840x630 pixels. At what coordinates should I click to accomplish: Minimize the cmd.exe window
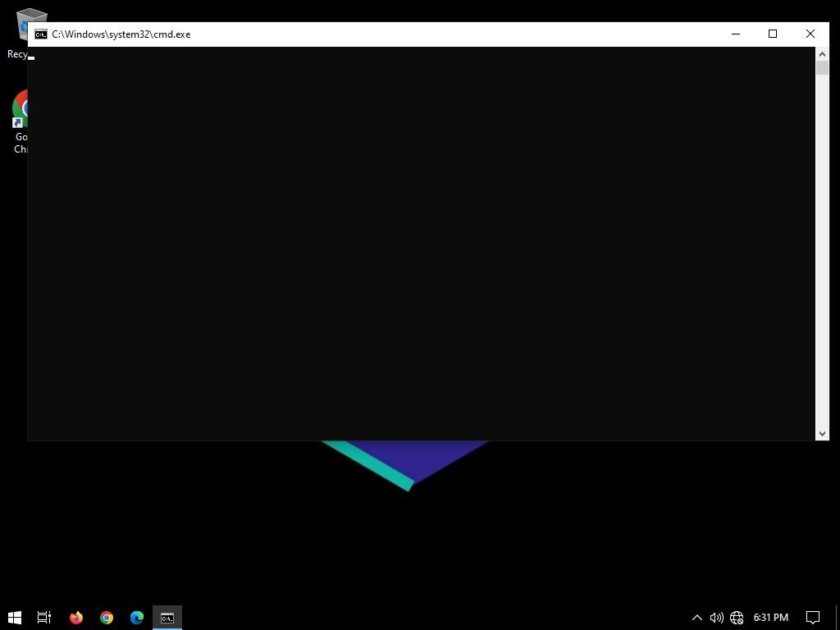[735, 34]
